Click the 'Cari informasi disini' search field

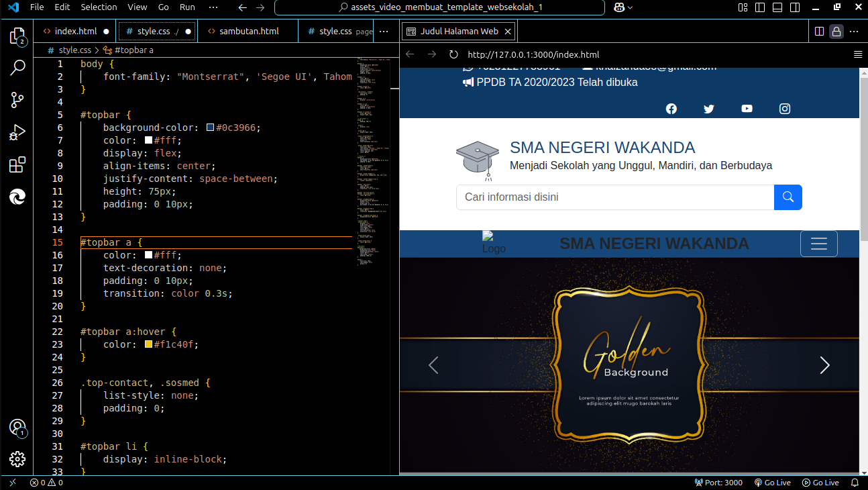pos(614,197)
